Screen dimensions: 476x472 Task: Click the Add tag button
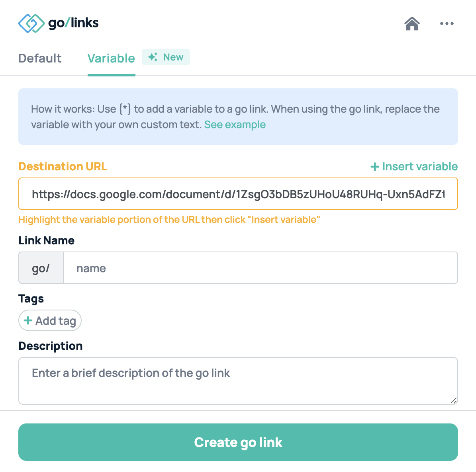coord(50,320)
